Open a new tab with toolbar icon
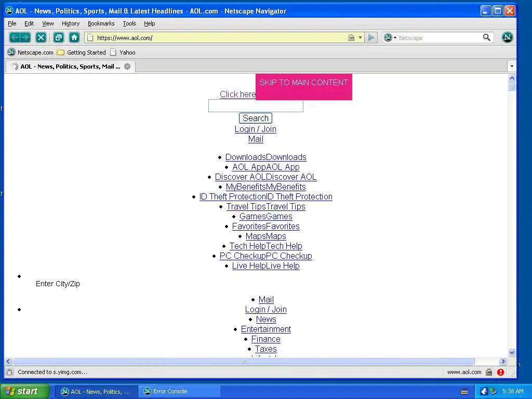 [x=59, y=37]
